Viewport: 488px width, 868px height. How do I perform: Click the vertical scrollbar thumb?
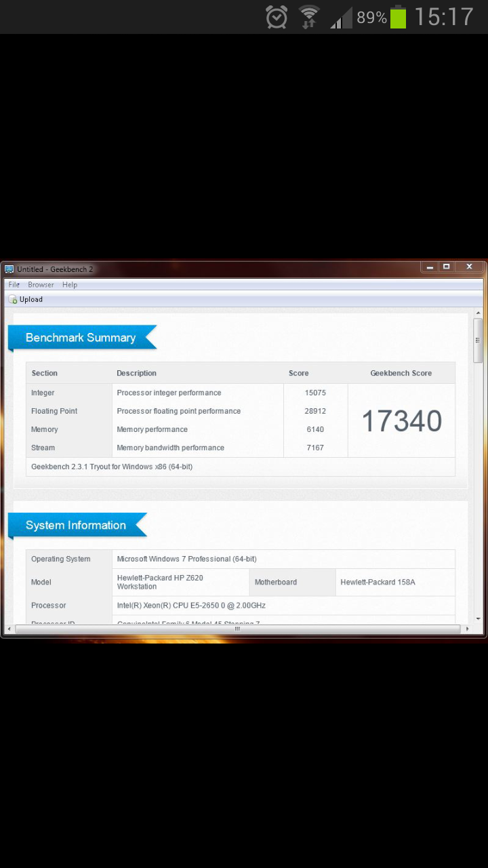(478, 340)
